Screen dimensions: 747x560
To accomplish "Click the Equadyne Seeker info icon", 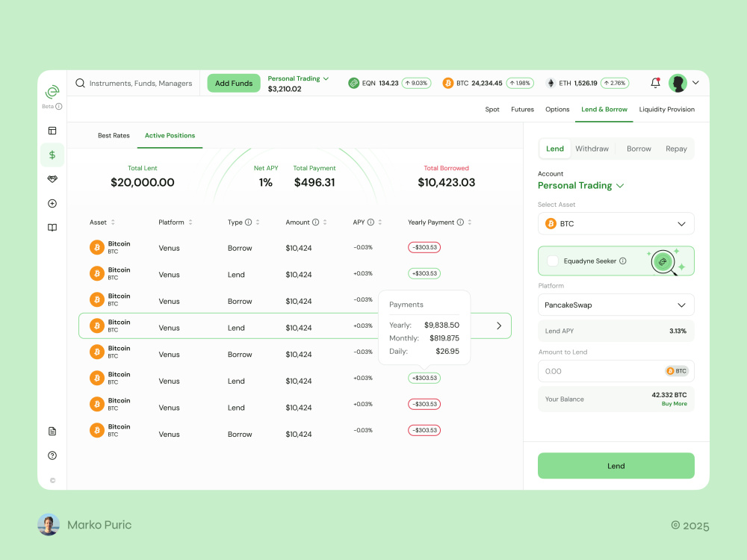I will tap(623, 261).
